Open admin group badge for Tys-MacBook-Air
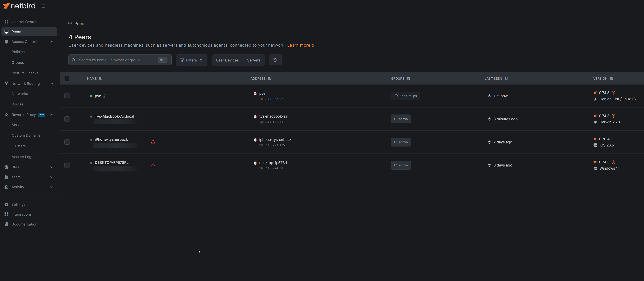Image resolution: width=644 pixels, height=281 pixels. point(401,119)
